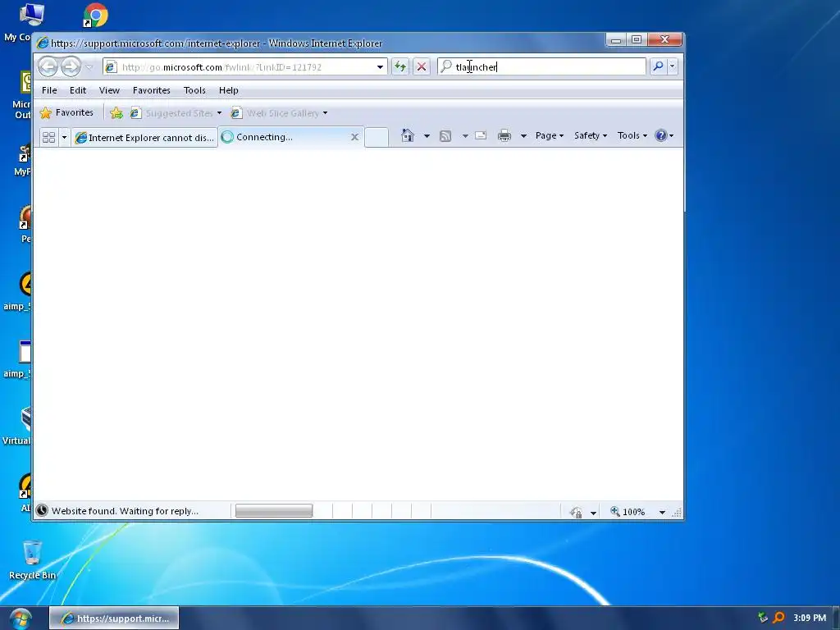Open the Safety command menu
The image size is (840, 630).
[591, 135]
